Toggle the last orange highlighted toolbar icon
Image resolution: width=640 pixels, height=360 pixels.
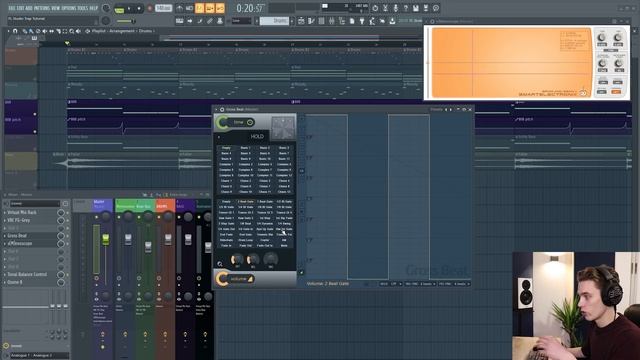tap(220, 8)
